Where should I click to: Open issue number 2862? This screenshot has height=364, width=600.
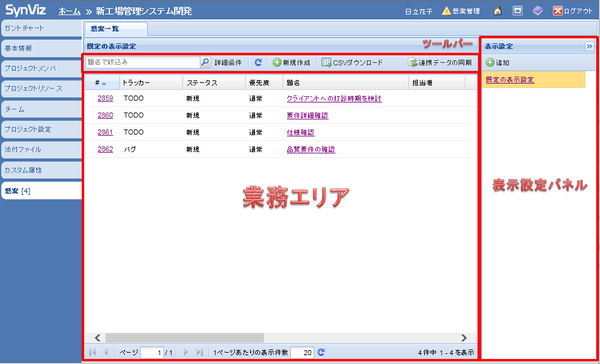coord(105,149)
